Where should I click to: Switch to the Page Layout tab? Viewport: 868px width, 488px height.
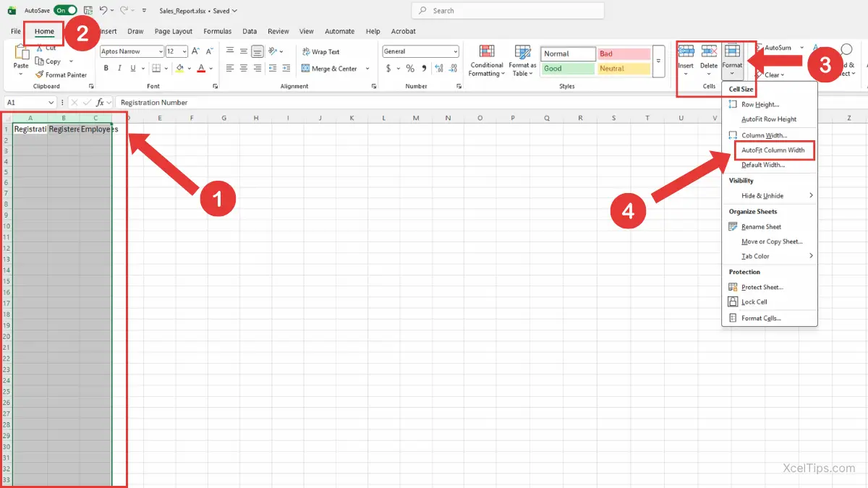tap(174, 31)
